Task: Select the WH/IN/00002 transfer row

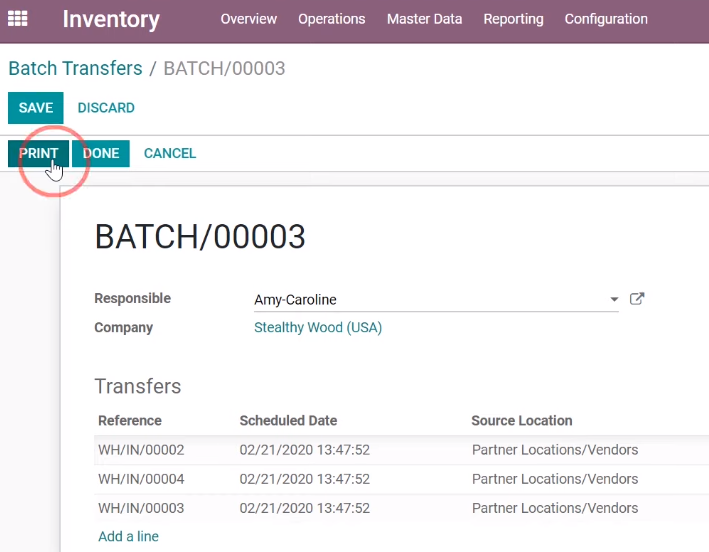Action: tap(402, 450)
